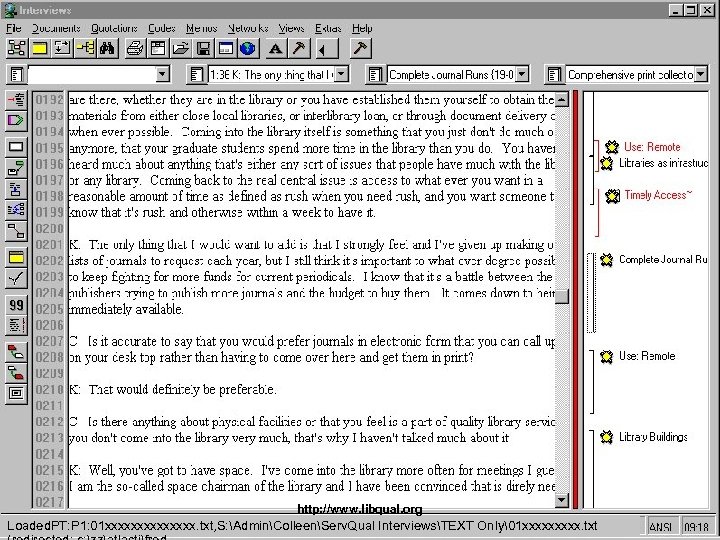Click the vertical scrollbar thumb
The image size is (720, 540).
pos(562,297)
